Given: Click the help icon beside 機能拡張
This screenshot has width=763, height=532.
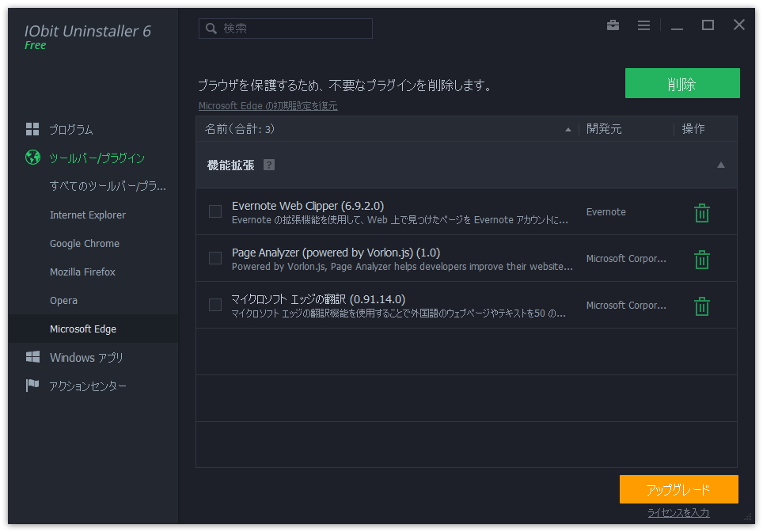Looking at the screenshot, I should (x=269, y=165).
